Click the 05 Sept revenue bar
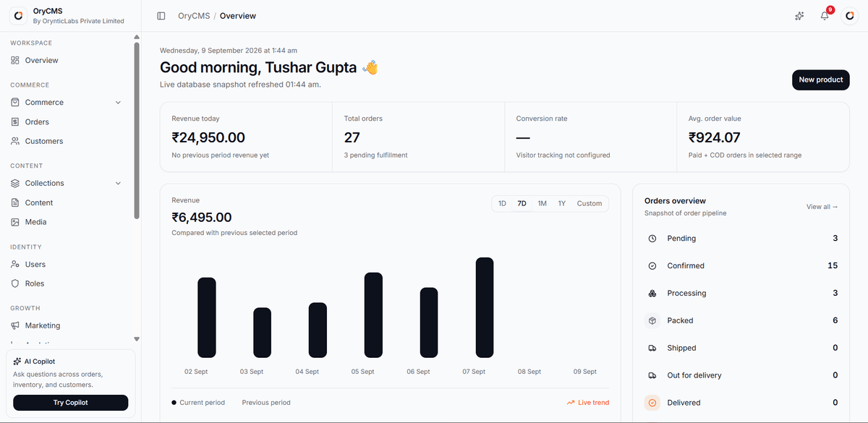Viewport: 868px width, 423px height. click(x=373, y=315)
